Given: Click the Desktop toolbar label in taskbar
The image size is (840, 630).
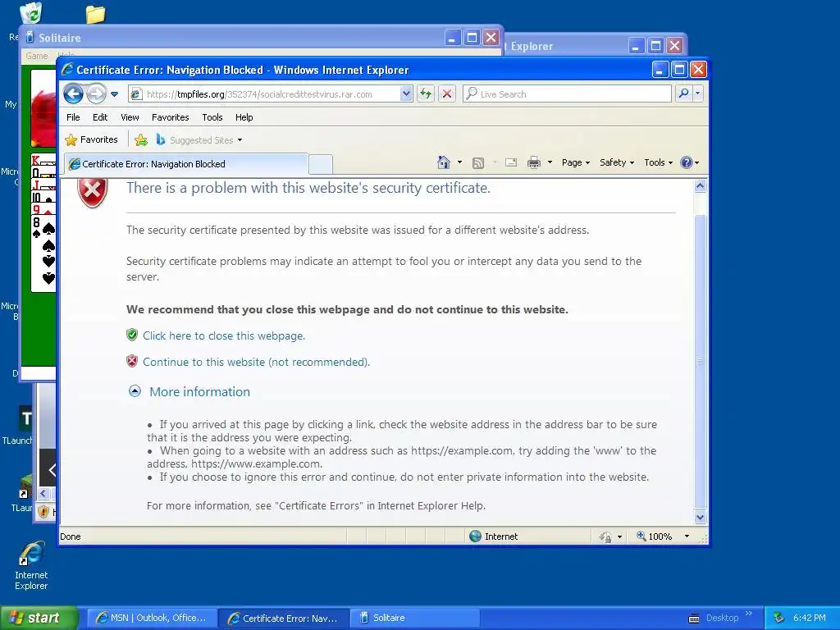Looking at the screenshot, I should coord(722,619).
